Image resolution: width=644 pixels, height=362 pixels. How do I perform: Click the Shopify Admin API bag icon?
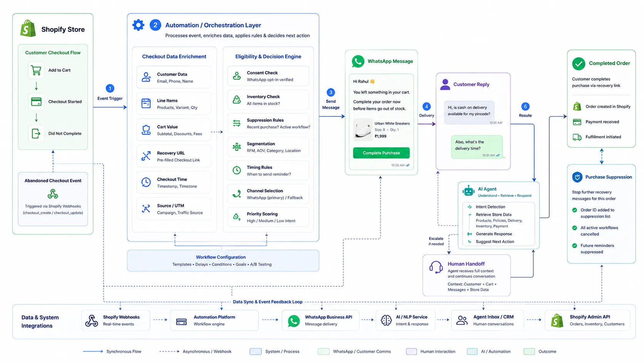(557, 320)
